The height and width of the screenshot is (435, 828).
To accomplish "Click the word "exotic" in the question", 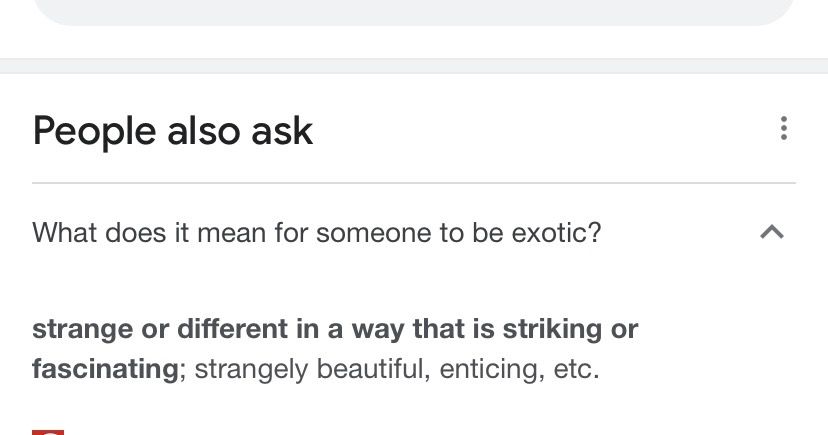I will pos(556,233).
